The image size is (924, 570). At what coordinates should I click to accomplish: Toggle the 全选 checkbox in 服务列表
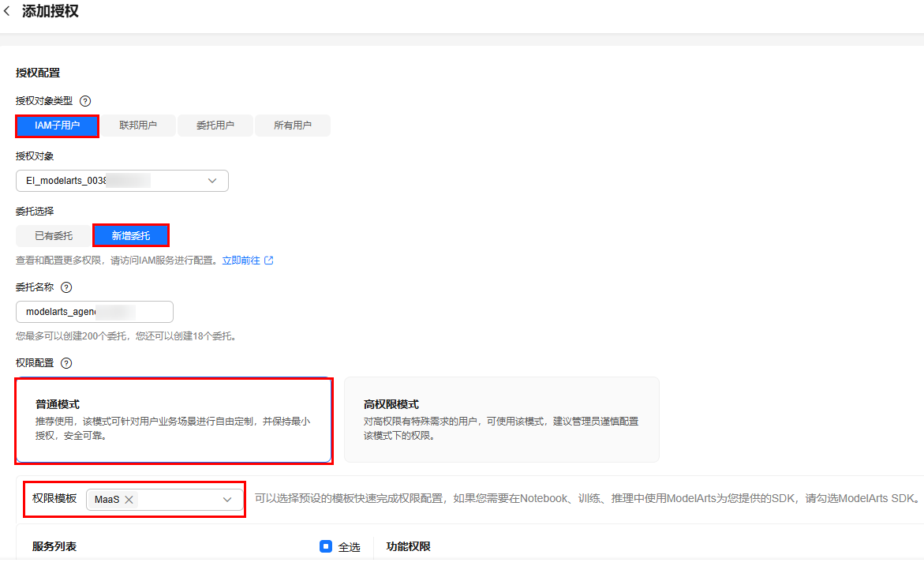click(326, 546)
